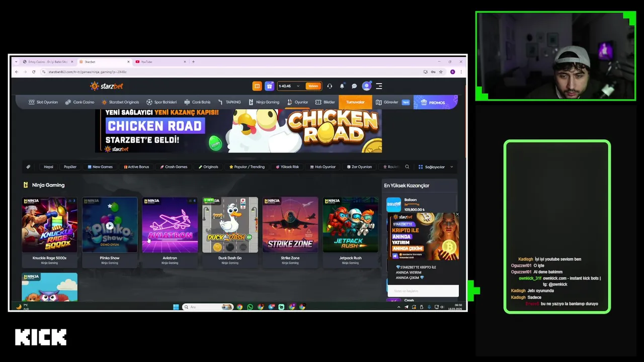Reload the page with browser refresh icon
This screenshot has width=644, height=362.
pyautogui.click(x=34, y=72)
